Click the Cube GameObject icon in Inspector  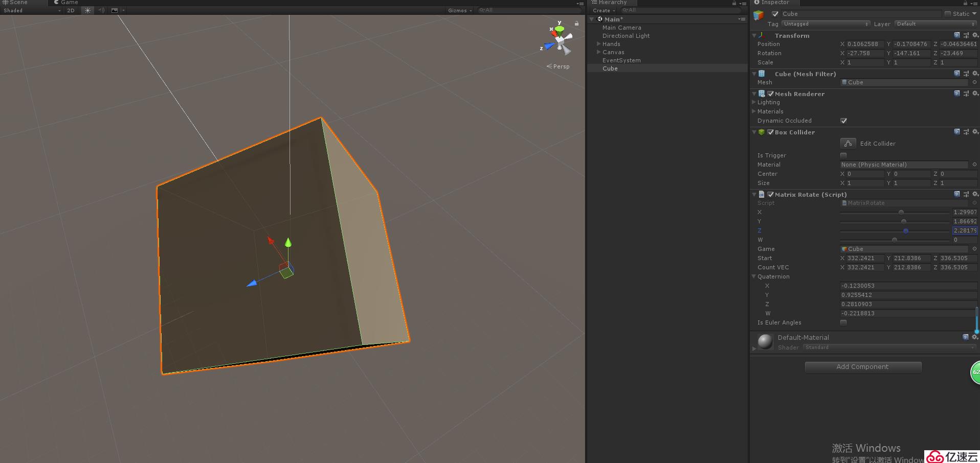[x=759, y=15]
